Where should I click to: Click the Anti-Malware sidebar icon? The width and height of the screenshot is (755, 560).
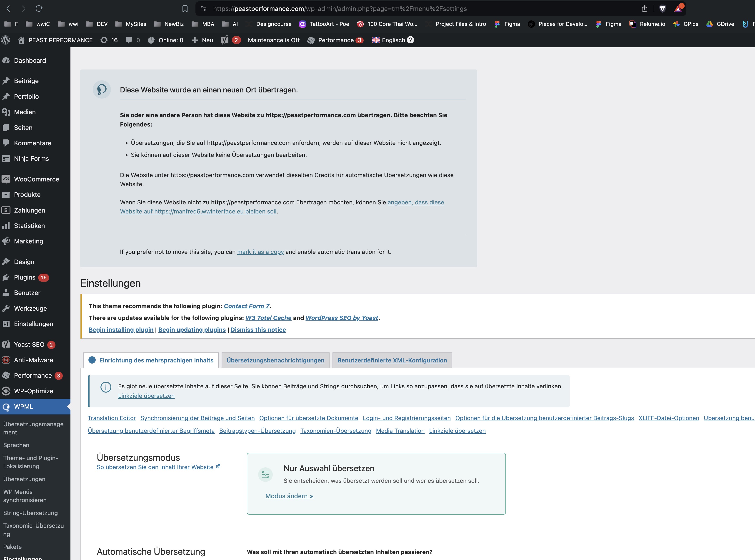coord(6,360)
